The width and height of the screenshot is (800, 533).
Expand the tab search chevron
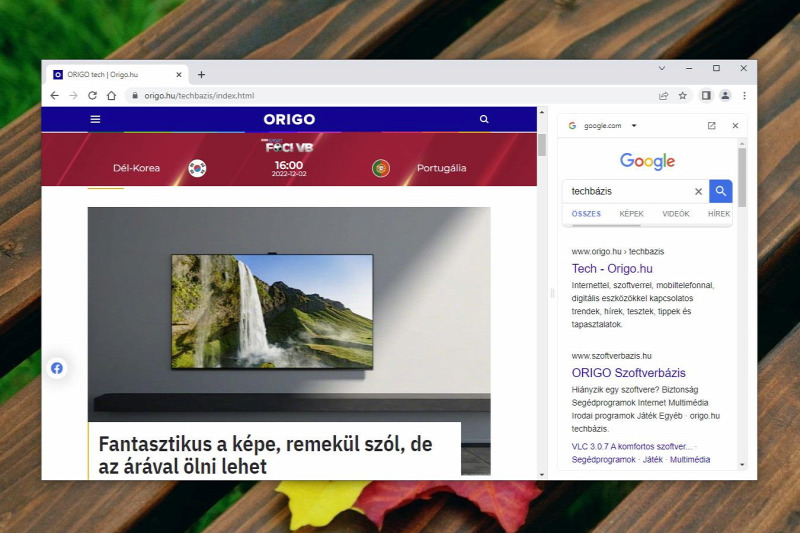tap(662, 68)
